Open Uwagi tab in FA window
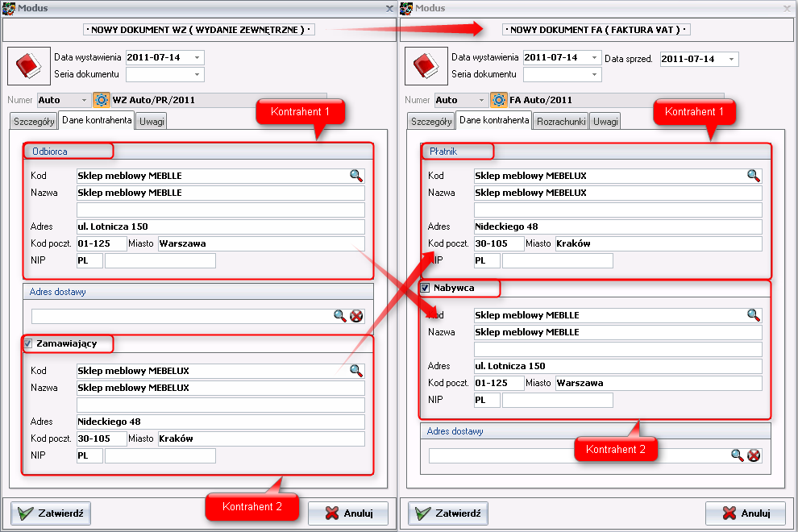The image size is (798, 532). tap(605, 122)
